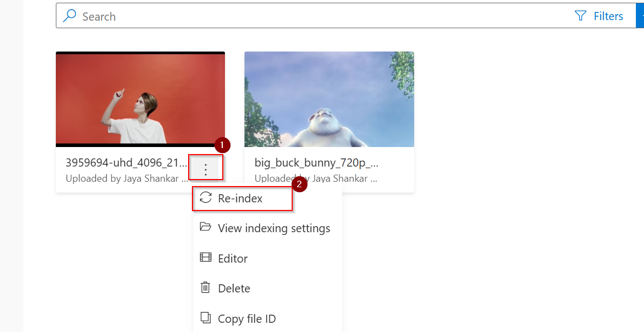Click the big_buck_bunny_720p_... video title
This screenshot has width=644, height=332.
point(316,163)
